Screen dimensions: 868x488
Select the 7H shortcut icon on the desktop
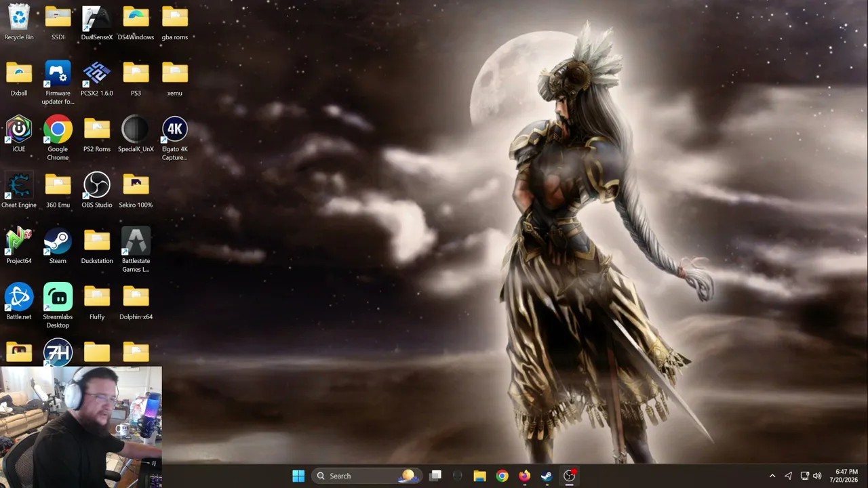pos(58,352)
